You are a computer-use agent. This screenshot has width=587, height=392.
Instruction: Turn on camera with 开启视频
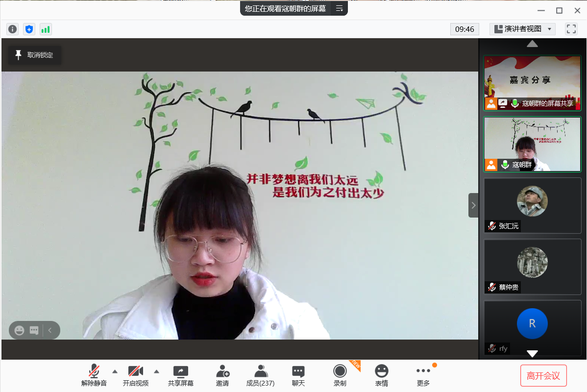coord(135,375)
